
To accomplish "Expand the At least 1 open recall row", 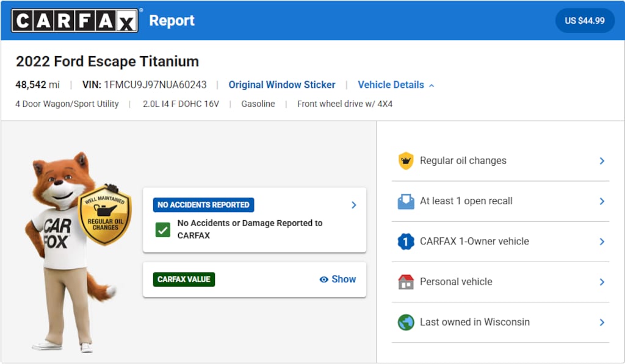I will point(500,201).
